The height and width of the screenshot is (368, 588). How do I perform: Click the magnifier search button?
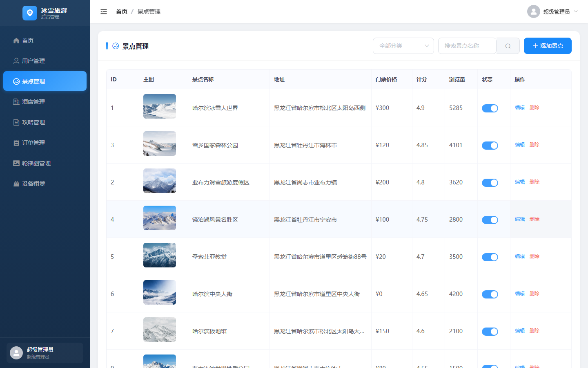(x=508, y=46)
